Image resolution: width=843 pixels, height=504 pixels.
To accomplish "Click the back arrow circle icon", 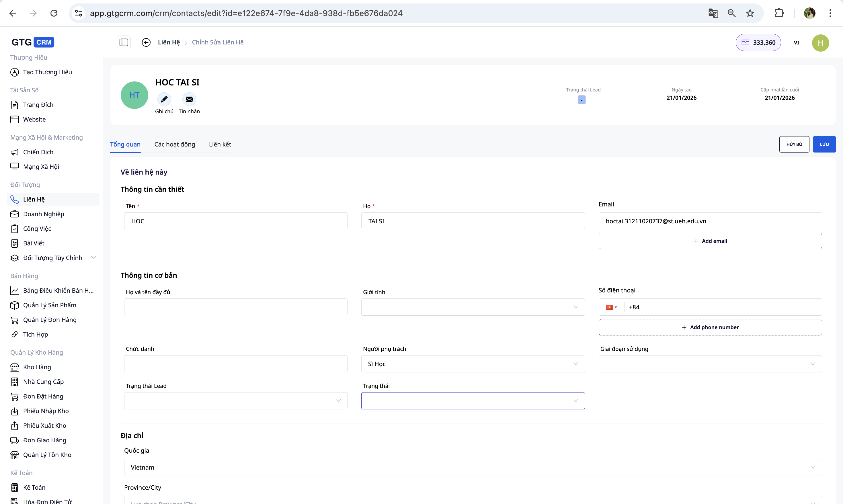I will click(146, 42).
